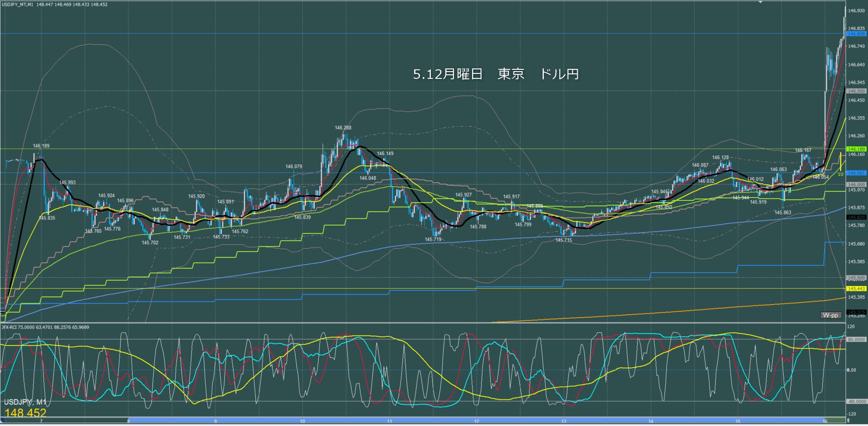Click the 145.839 price label

tap(302, 218)
